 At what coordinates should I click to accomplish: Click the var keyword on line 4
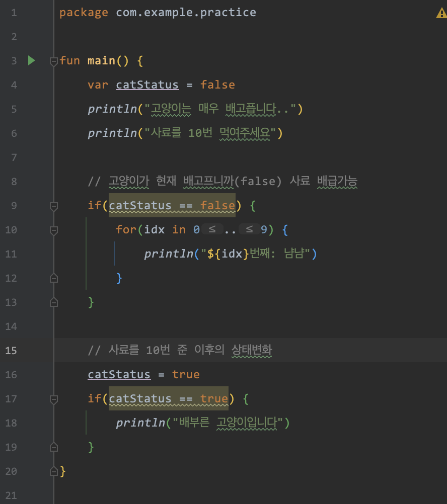(98, 85)
